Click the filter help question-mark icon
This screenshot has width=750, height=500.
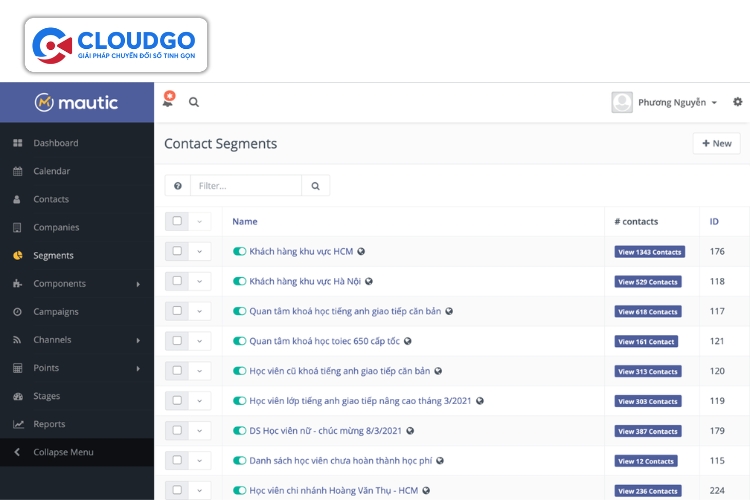(178, 186)
